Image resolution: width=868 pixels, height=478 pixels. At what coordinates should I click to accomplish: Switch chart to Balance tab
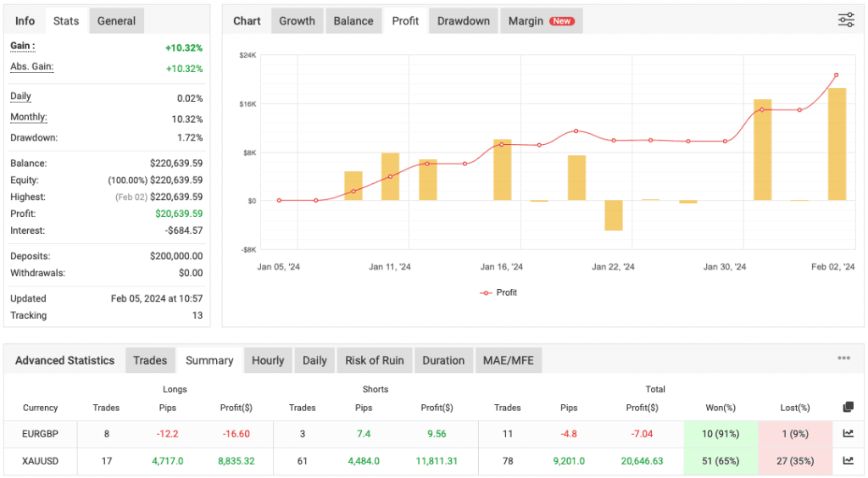pyautogui.click(x=353, y=20)
